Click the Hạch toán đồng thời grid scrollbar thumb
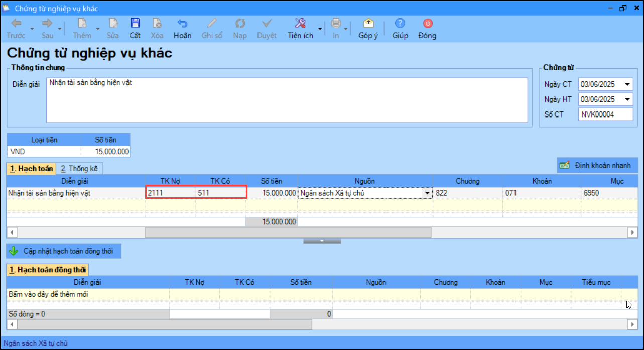 pyautogui.click(x=164, y=324)
